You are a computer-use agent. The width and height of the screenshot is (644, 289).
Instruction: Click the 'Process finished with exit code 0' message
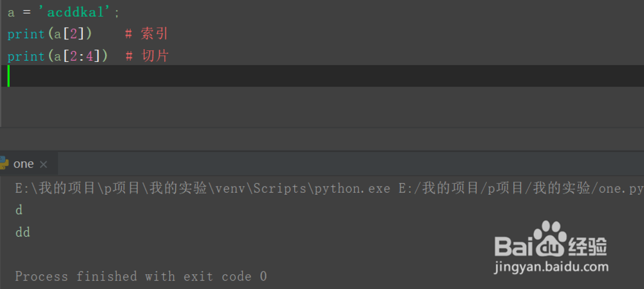[141, 276]
